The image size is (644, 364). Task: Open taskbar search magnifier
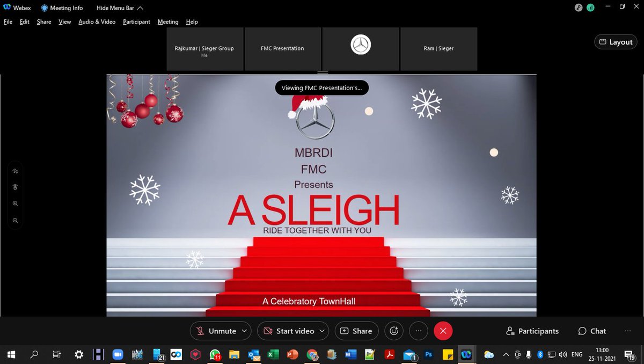pyautogui.click(x=34, y=354)
